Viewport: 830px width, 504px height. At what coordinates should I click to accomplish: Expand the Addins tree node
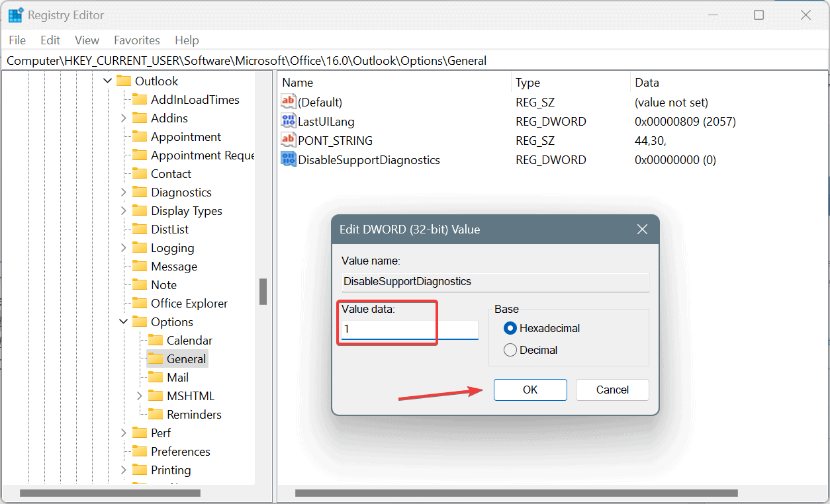(x=124, y=118)
